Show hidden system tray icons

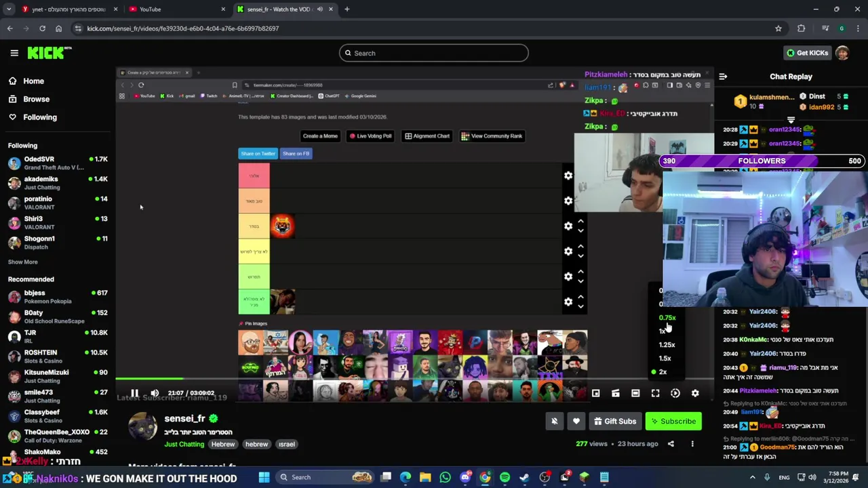[752, 477]
